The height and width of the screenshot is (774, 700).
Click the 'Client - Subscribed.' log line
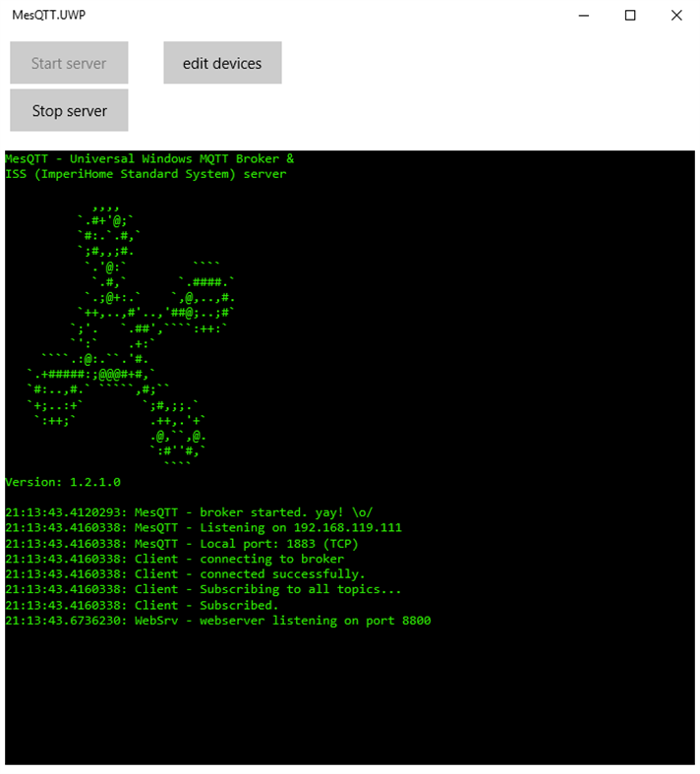pos(142,605)
